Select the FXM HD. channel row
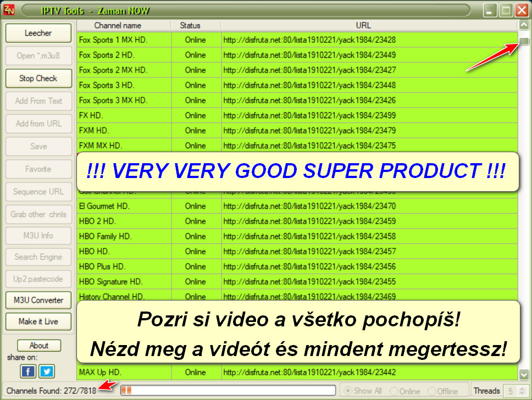532x400 pixels. (297, 130)
